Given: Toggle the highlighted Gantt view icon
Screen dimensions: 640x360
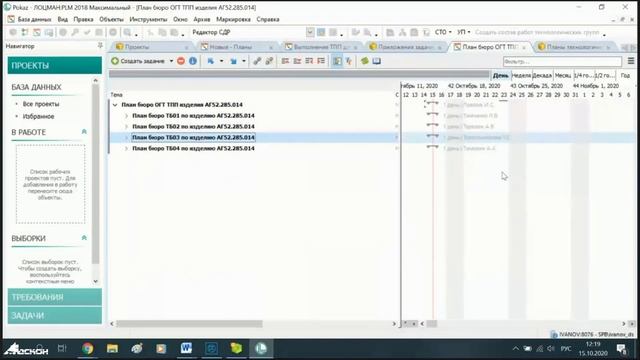Looking at the screenshot, I should click(337, 61).
